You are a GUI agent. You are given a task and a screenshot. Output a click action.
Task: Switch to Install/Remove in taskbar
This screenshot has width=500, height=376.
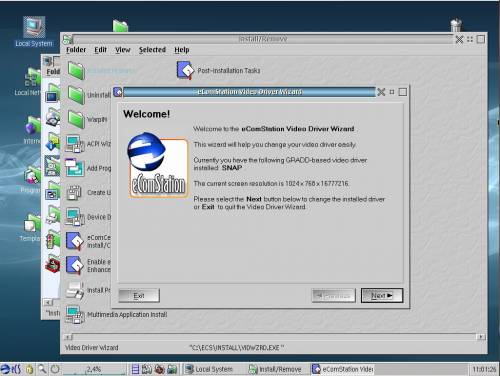[x=275, y=369]
